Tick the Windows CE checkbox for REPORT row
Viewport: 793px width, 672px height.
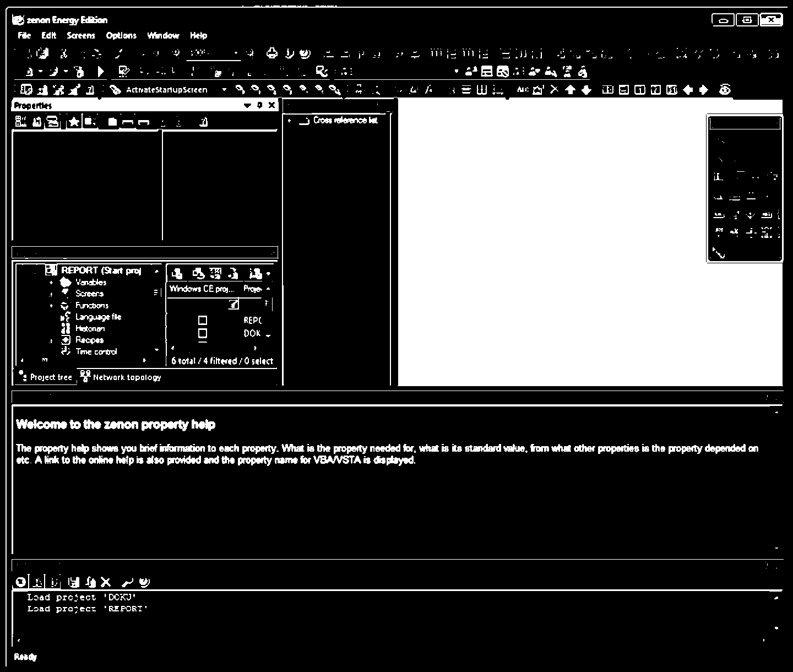(203, 320)
